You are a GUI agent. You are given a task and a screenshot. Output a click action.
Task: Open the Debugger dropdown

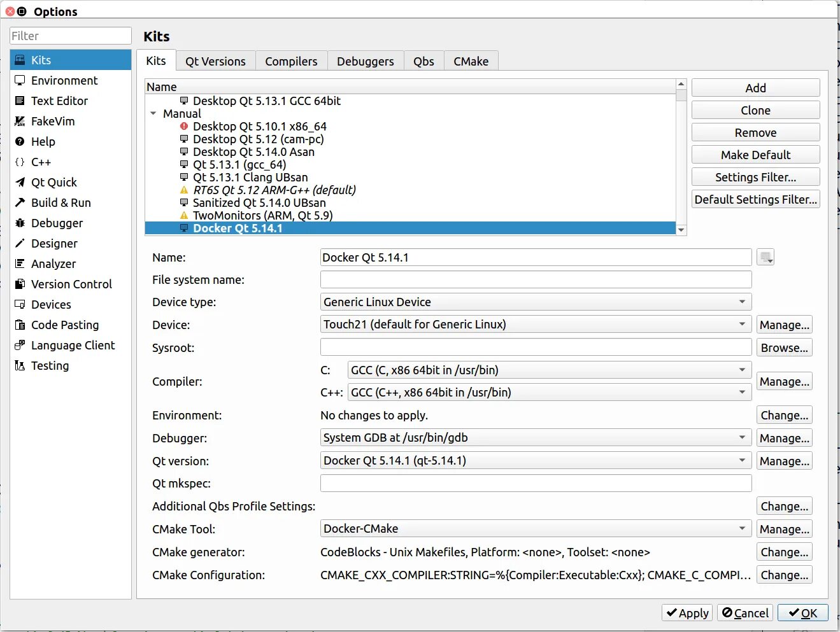[x=536, y=437]
